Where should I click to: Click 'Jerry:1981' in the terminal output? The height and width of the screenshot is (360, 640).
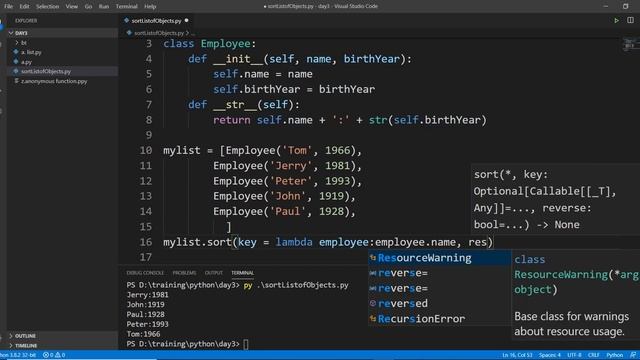click(x=147, y=295)
